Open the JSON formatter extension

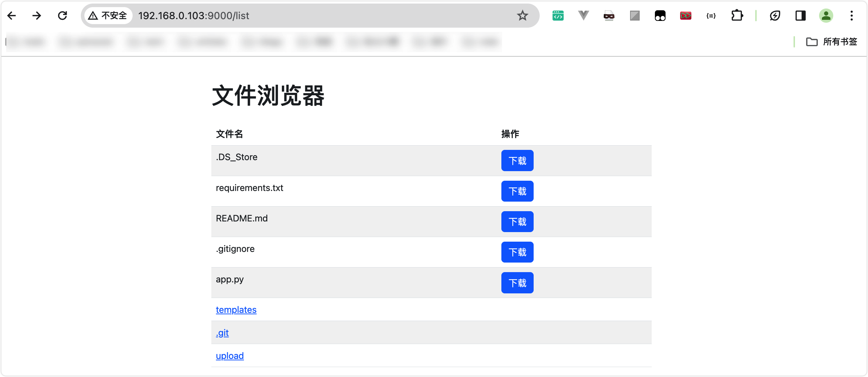coord(711,16)
